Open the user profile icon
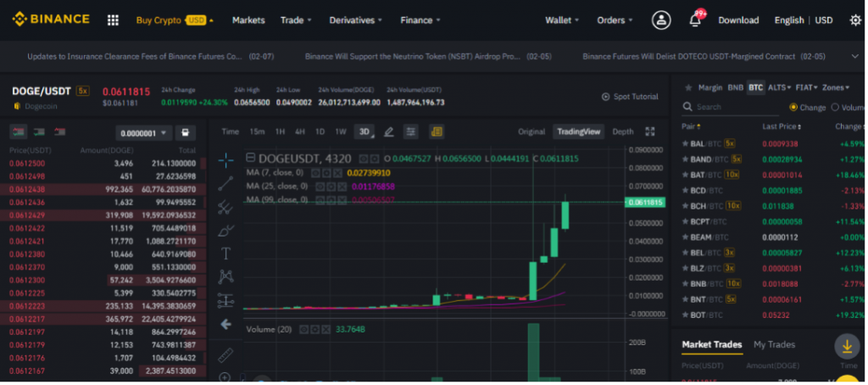 tap(661, 20)
